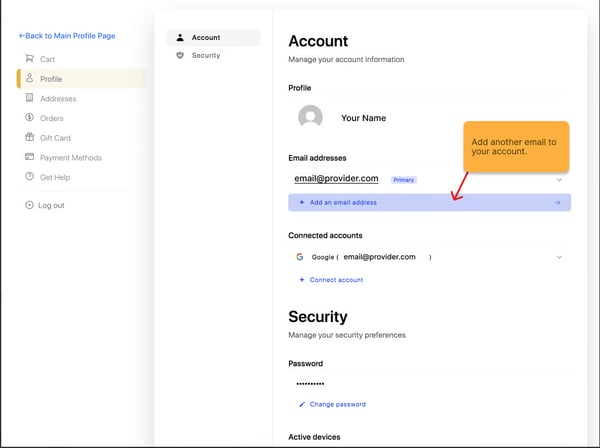Click the Payment Methods card icon
Viewport: 600px width, 448px height.
point(29,157)
